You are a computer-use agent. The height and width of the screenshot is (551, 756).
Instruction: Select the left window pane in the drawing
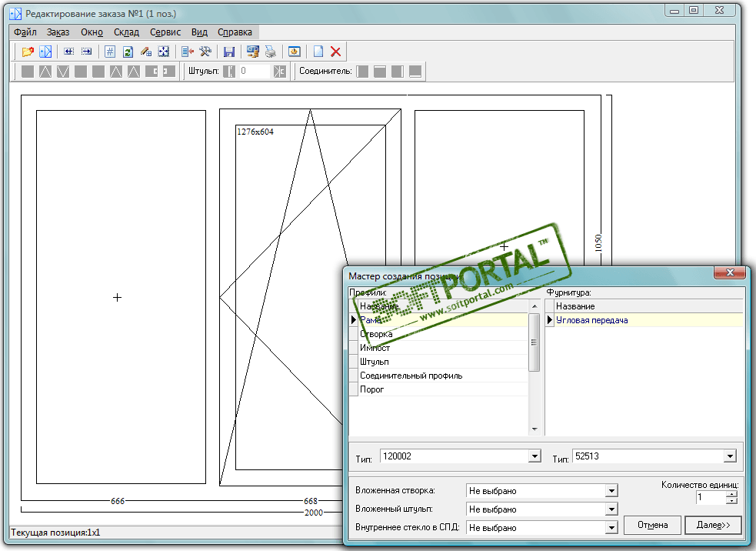click(x=121, y=297)
